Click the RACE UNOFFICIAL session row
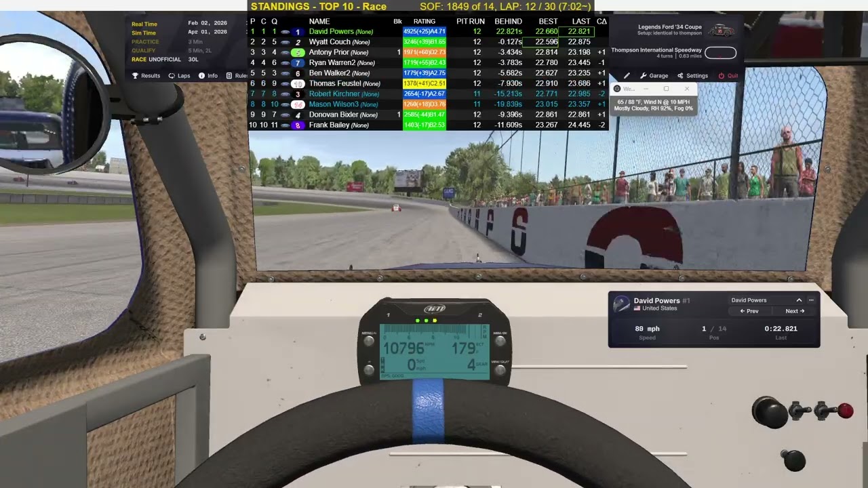The height and width of the screenshot is (488, 868). click(x=165, y=60)
